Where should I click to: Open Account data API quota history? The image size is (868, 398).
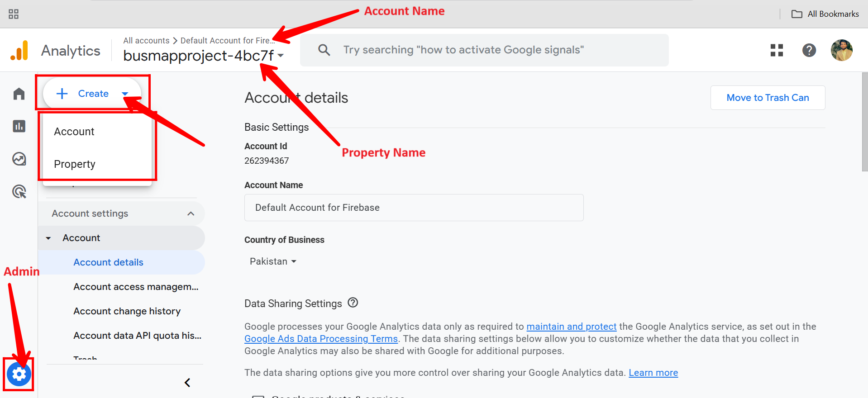tap(137, 336)
